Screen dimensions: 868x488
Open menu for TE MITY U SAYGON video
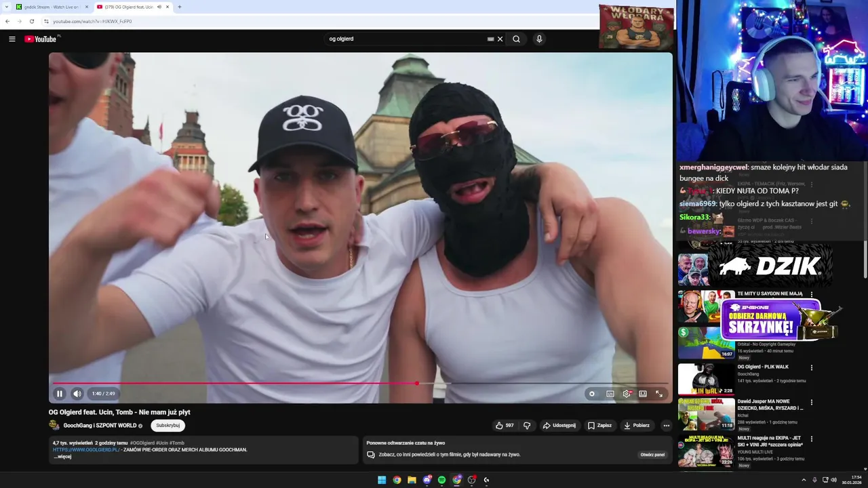pyautogui.click(x=812, y=295)
